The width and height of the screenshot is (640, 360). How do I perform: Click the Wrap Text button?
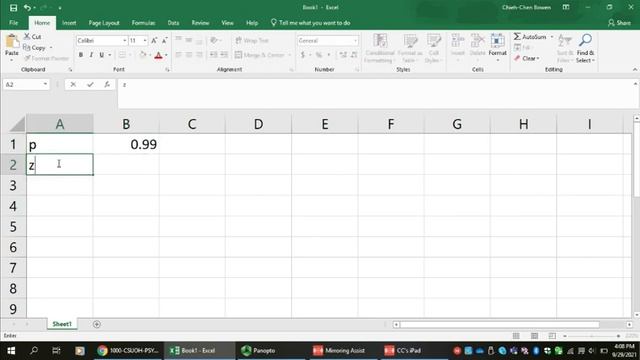tap(252, 40)
